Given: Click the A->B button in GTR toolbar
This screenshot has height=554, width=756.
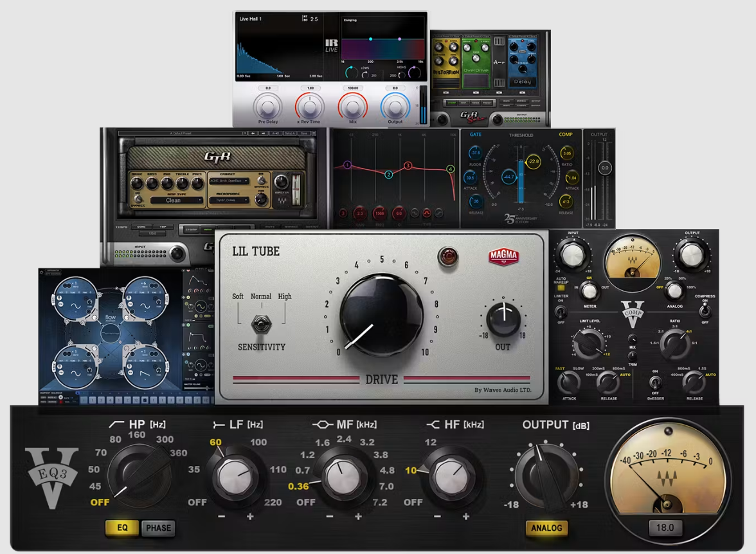Looking at the screenshot, I should click(276, 133).
